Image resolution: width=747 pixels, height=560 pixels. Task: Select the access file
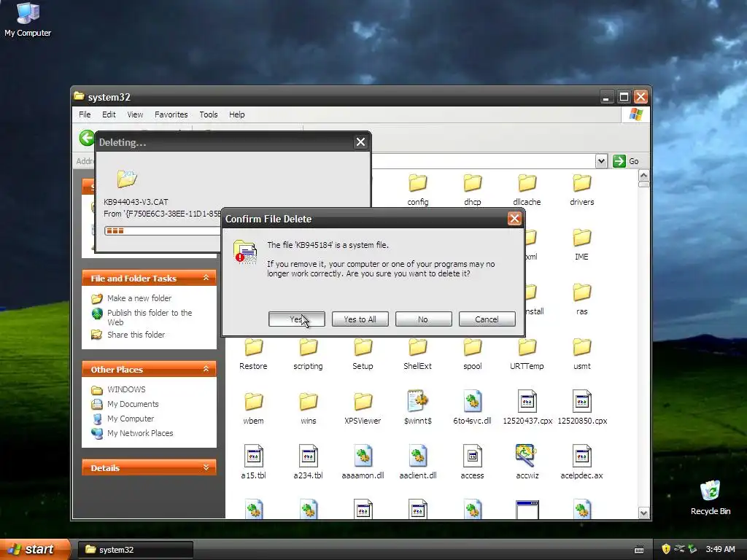coord(472,462)
